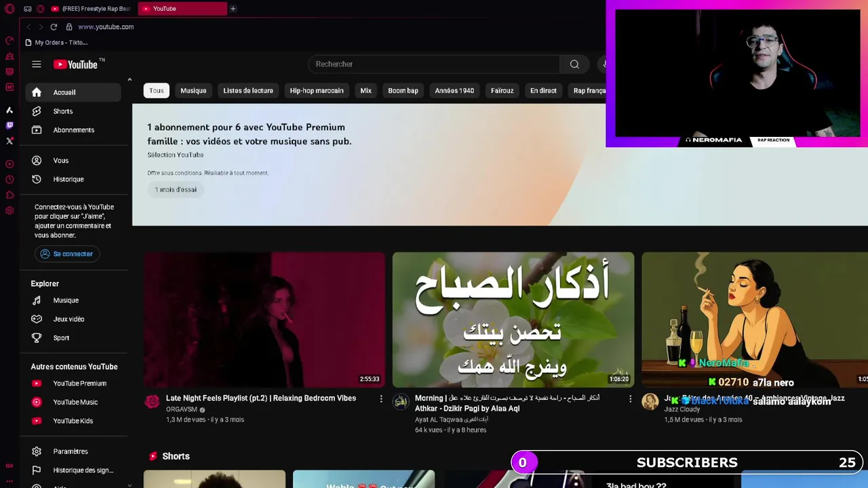Viewport: 868px width, 488px height.
Task: Open more options for Late Night Feels video
Action: click(381, 399)
